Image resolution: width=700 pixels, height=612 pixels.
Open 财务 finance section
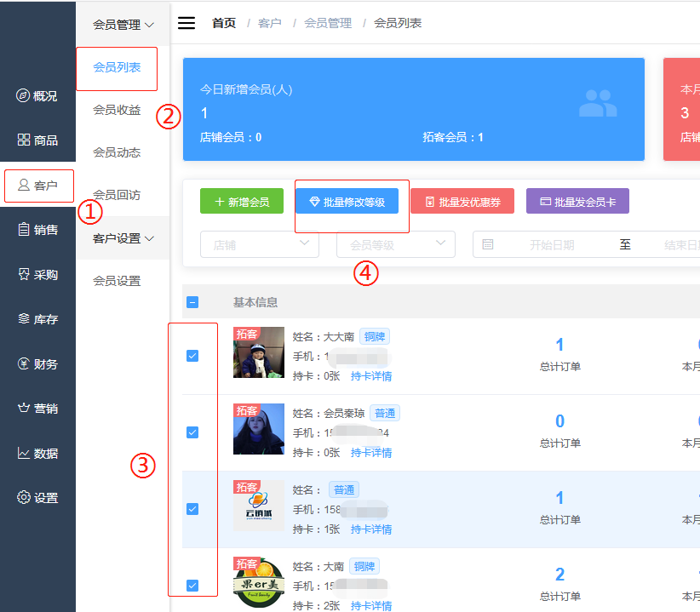coord(37,364)
